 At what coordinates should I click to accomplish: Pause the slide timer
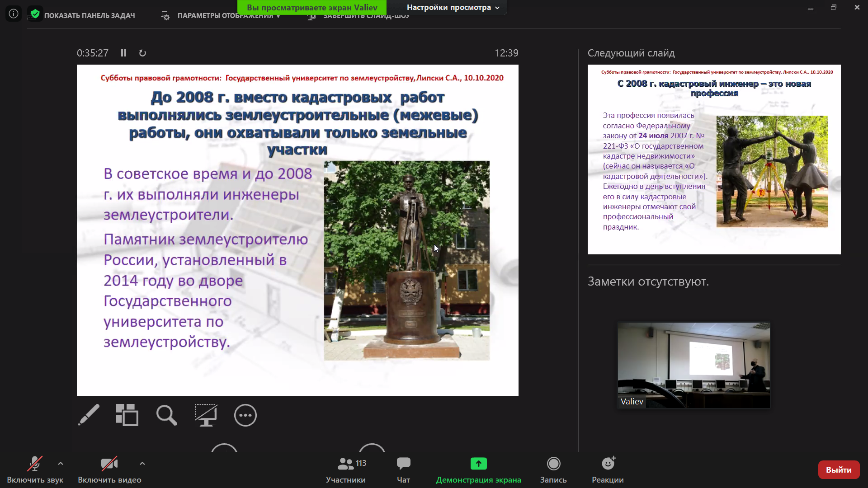point(123,53)
